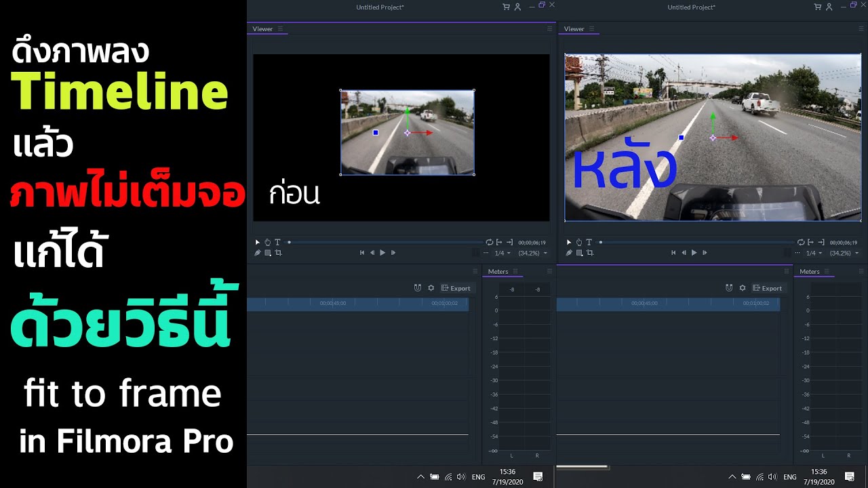Screen dimensions: 868x488
Task: Open the user account icon in left window
Action: tap(517, 7)
